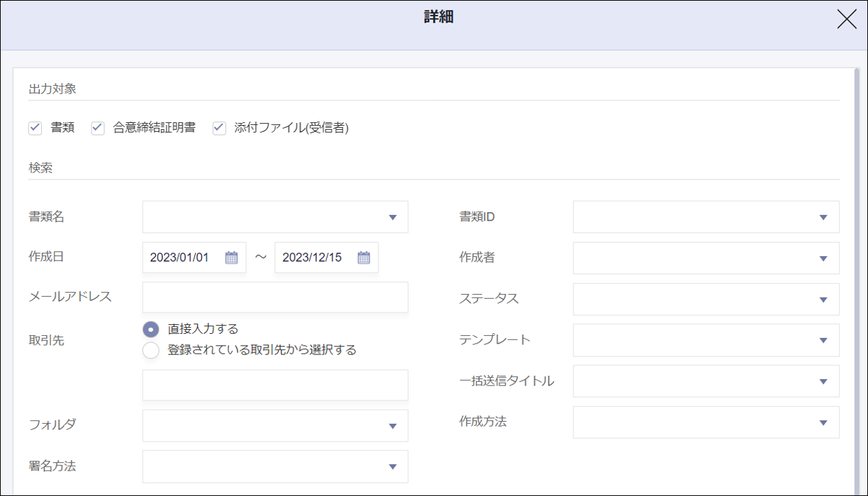This screenshot has height=496, width=868.
Task: Open the 書類ID dropdown
Action: click(823, 217)
